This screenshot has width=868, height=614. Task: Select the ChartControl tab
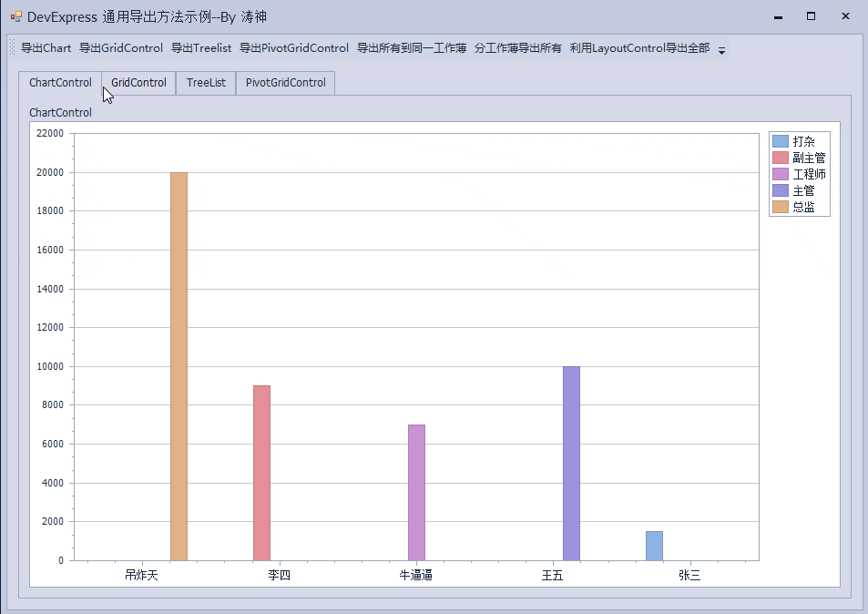[x=60, y=83]
